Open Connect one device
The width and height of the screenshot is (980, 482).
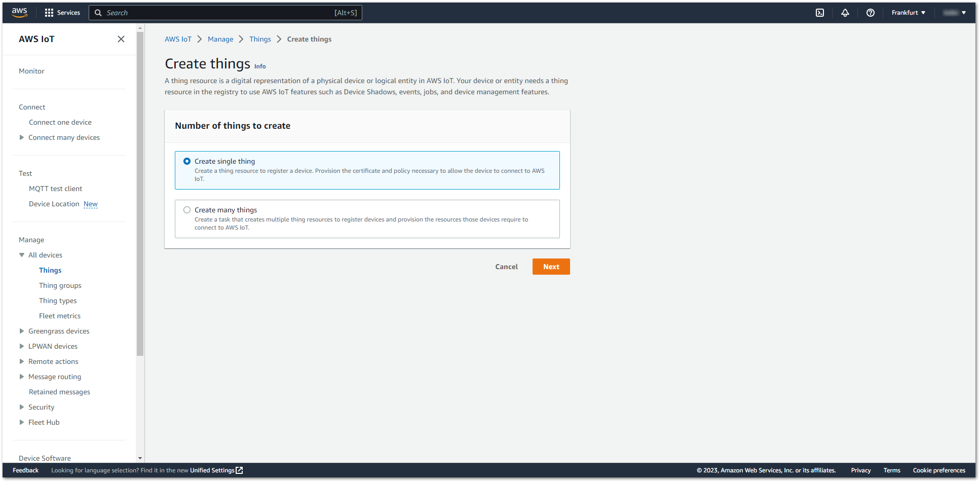point(60,122)
